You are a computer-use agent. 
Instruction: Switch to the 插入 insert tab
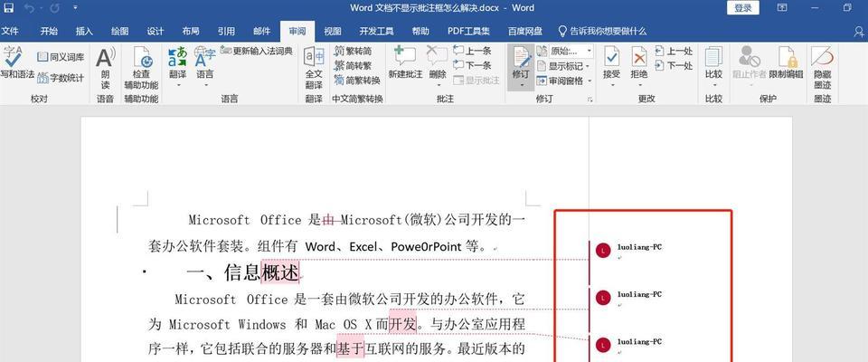coord(84,31)
